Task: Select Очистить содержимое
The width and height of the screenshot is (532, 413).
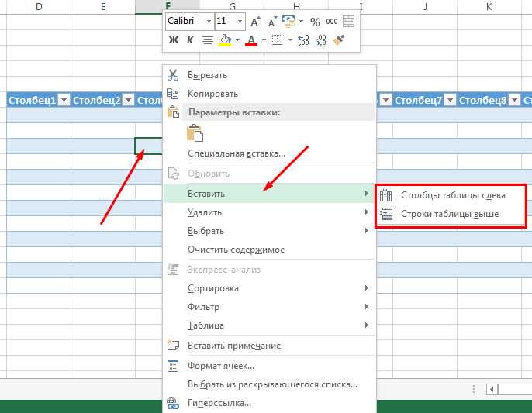Action: (x=270, y=250)
